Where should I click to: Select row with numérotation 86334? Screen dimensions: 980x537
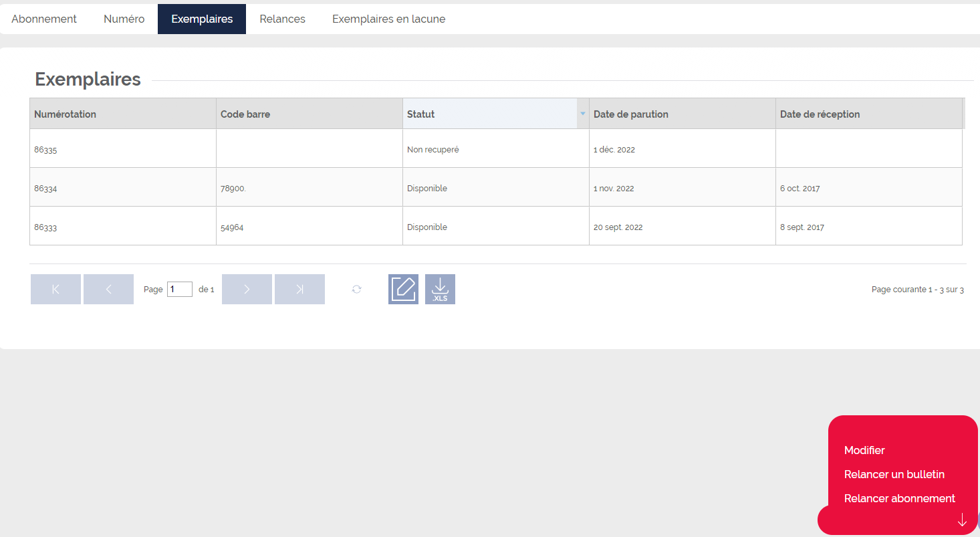[x=496, y=187]
